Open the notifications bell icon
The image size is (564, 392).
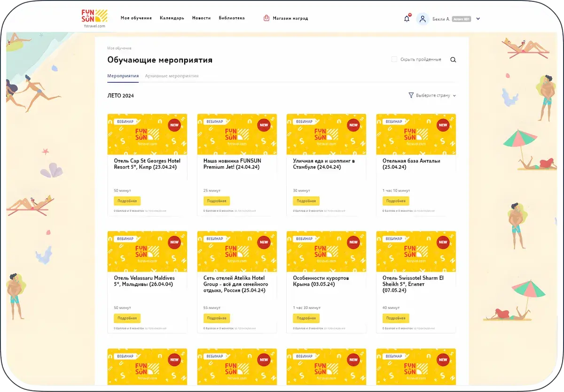[x=407, y=18]
